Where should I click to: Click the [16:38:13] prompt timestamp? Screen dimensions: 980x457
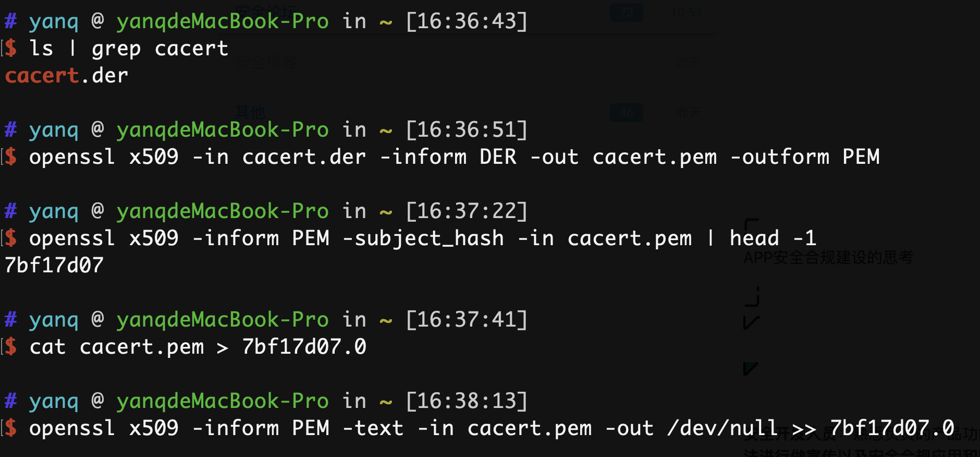click(x=467, y=401)
